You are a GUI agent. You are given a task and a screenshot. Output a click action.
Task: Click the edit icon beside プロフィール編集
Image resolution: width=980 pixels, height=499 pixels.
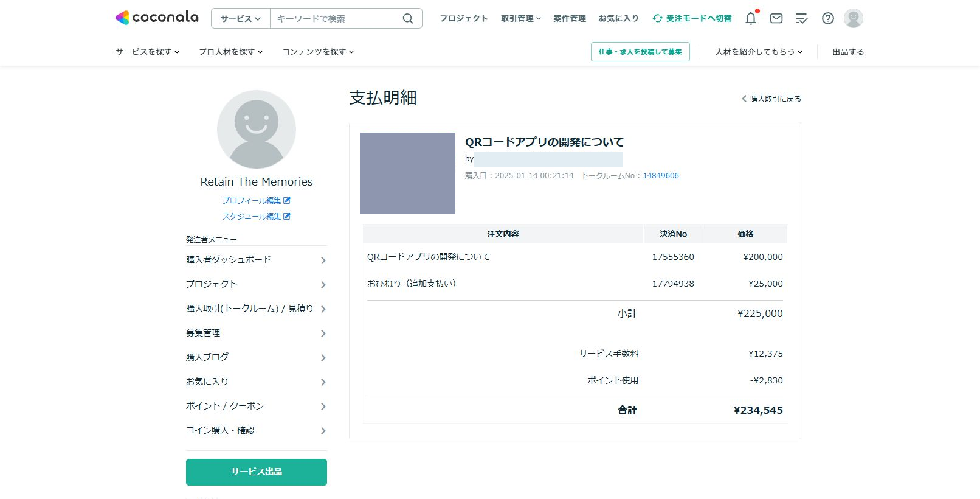click(287, 200)
